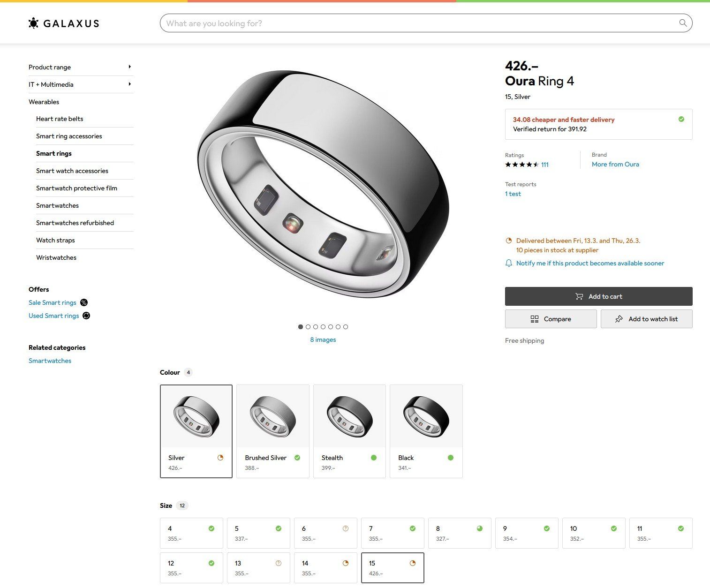This screenshot has width=710, height=588.
Task: Click the used-items recycle badge icon
Action: click(86, 316)
